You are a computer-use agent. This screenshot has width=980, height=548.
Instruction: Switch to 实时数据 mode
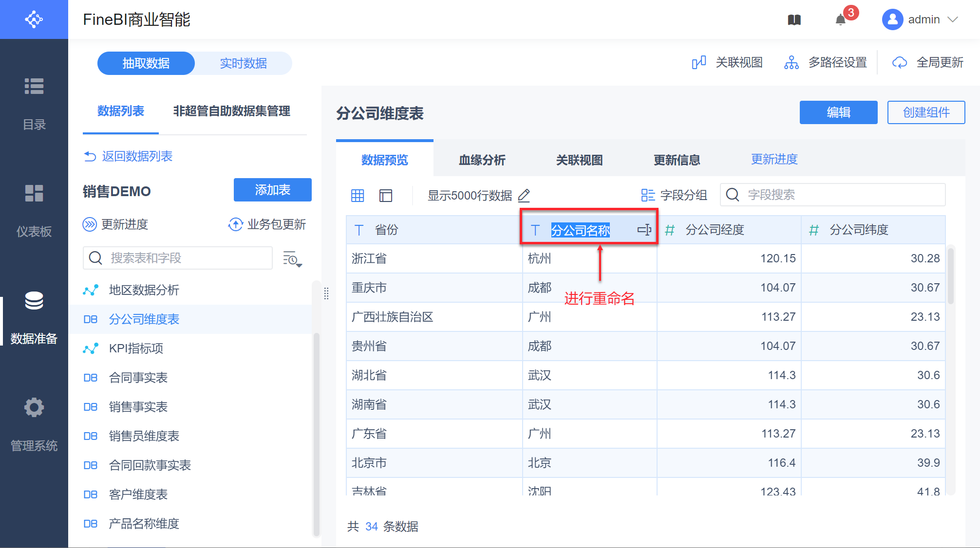coord(243,63)
